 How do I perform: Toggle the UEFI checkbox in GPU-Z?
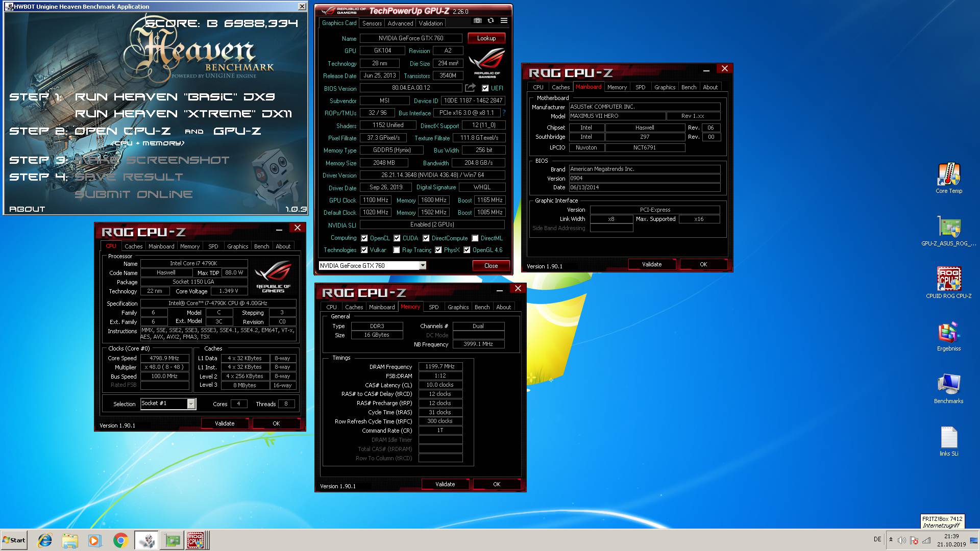coord(485,88)
